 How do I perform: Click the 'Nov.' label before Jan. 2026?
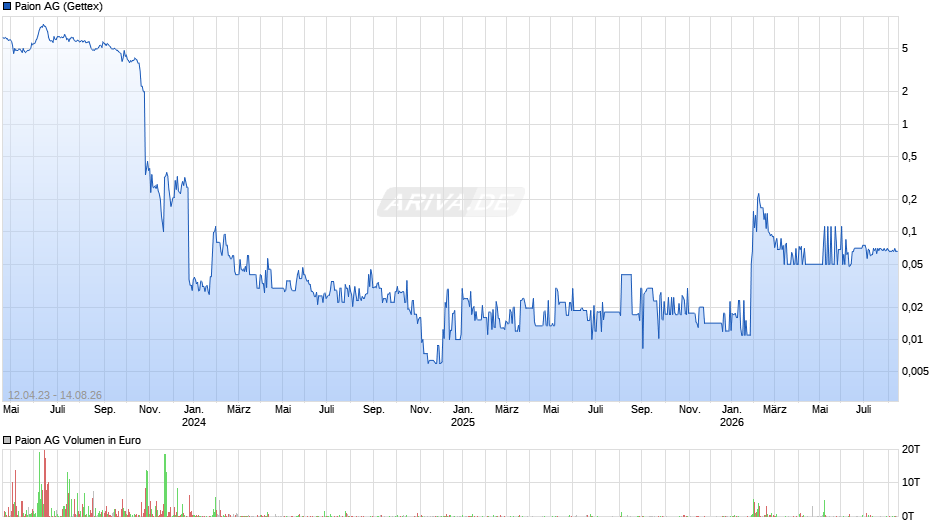pyautogui.click(x=689, y=410)
